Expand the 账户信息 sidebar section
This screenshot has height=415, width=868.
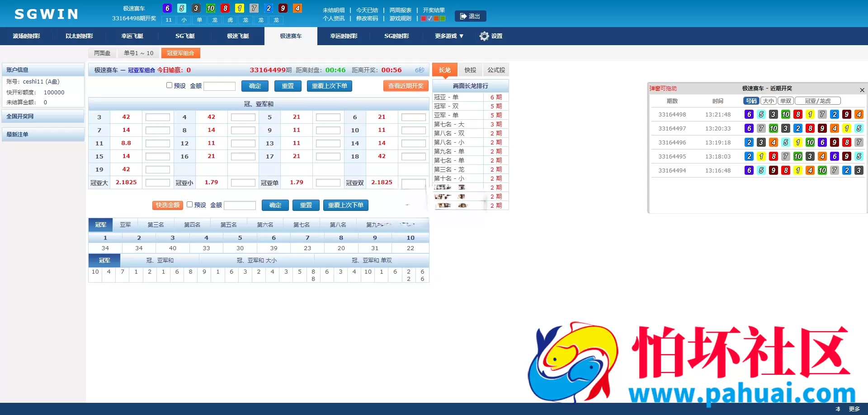(43, 70)
